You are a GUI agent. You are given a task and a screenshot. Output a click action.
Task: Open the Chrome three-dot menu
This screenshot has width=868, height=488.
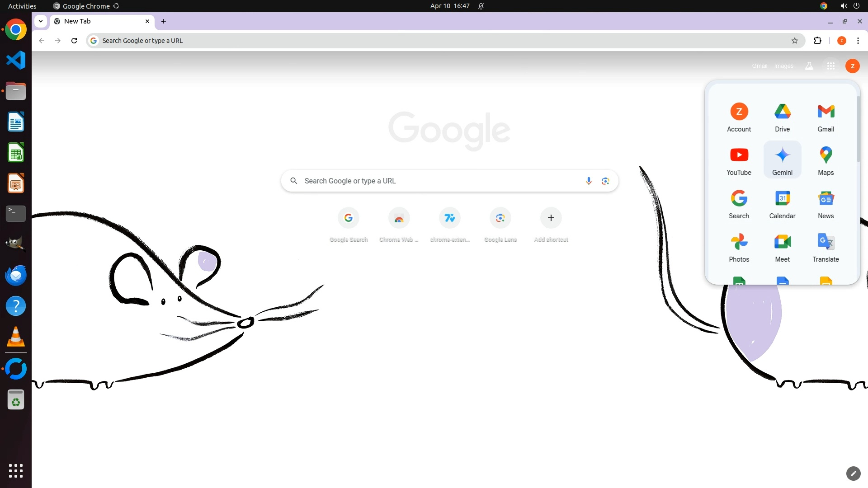(858, 41)
